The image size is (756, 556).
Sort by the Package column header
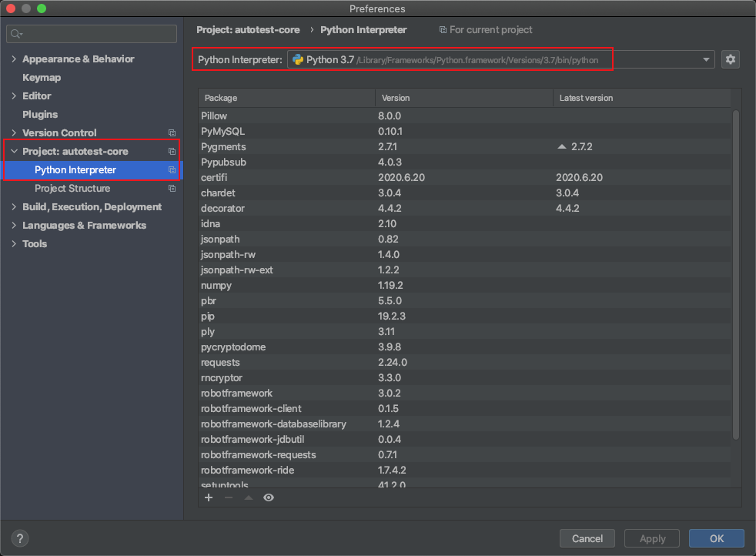[x=287, y=98]
